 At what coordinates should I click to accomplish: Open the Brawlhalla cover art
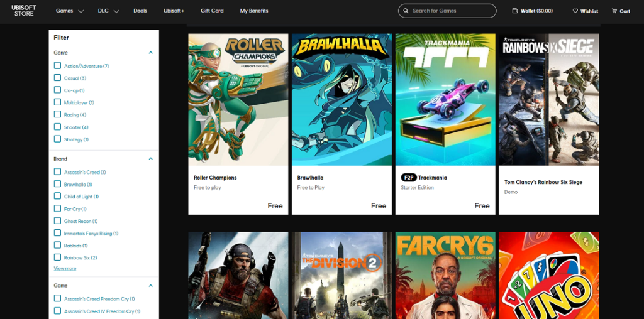[341, 100]
